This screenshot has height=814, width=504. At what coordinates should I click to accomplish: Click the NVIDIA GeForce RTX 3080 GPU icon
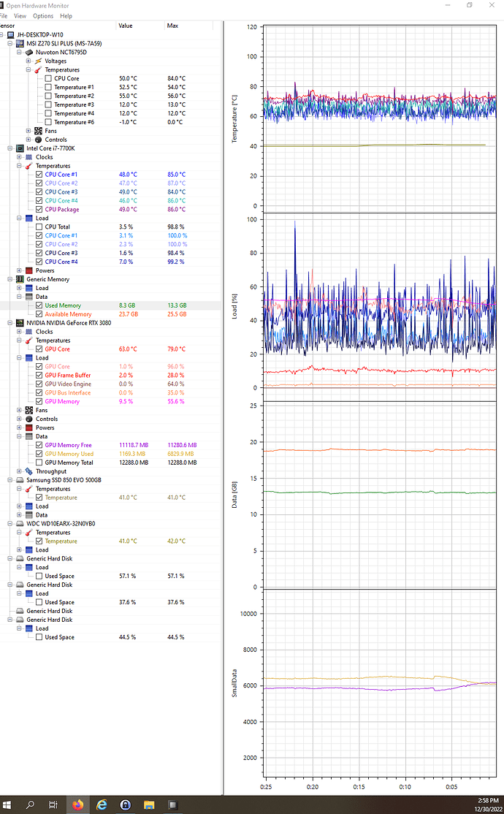coord(20,323)
